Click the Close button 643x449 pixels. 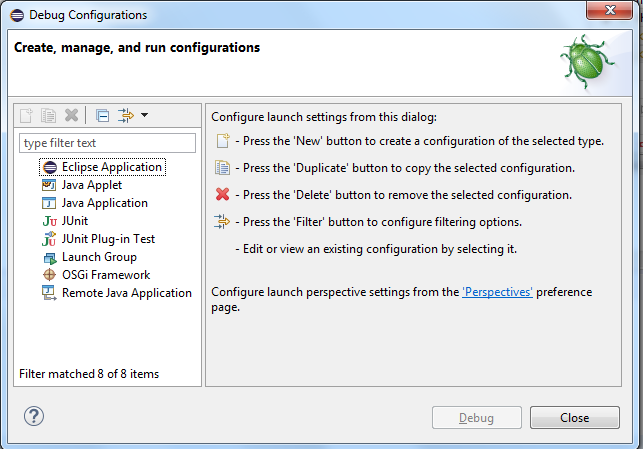(575, 417)
